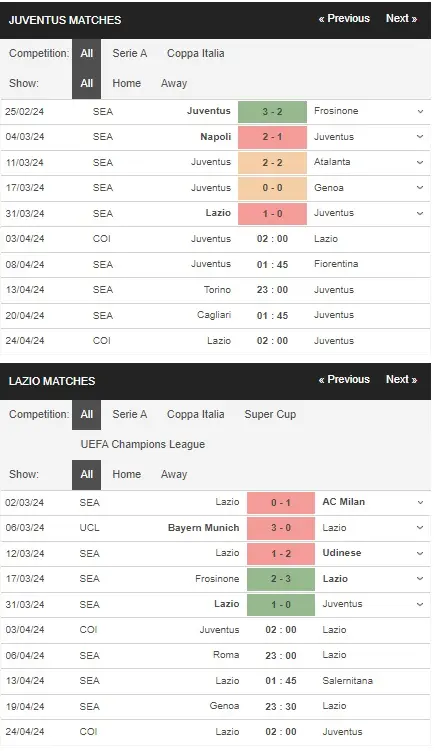Show only Home matches for Lazio

(x=126, y=474)
